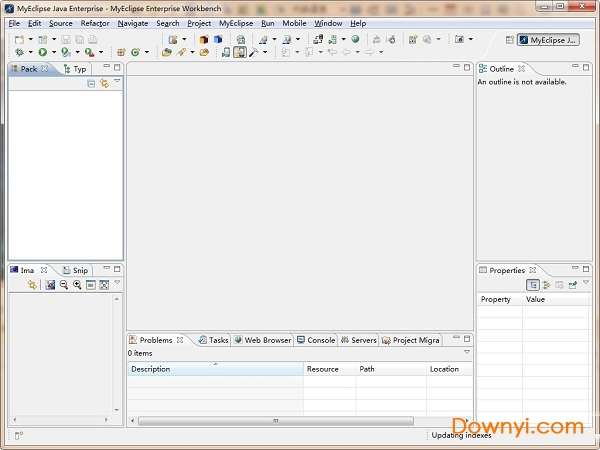Open the Mobile menu
The image size is (600, 450).
[x=294, y=24]
